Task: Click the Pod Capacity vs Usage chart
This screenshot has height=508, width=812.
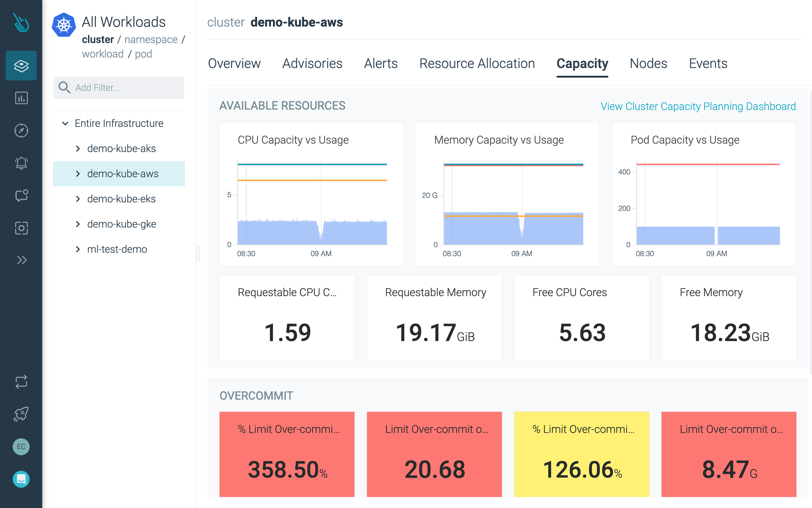Action: [704, 194]
